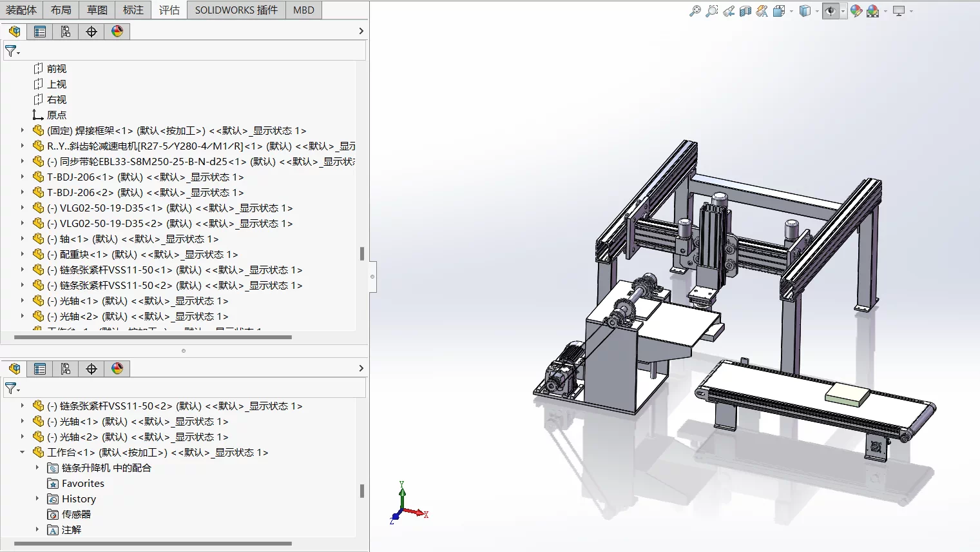The width and height of the screenshot is (980, 552).
Task: Open the FeatureManager design tree tab in upper panel
Action: point(14,32)
